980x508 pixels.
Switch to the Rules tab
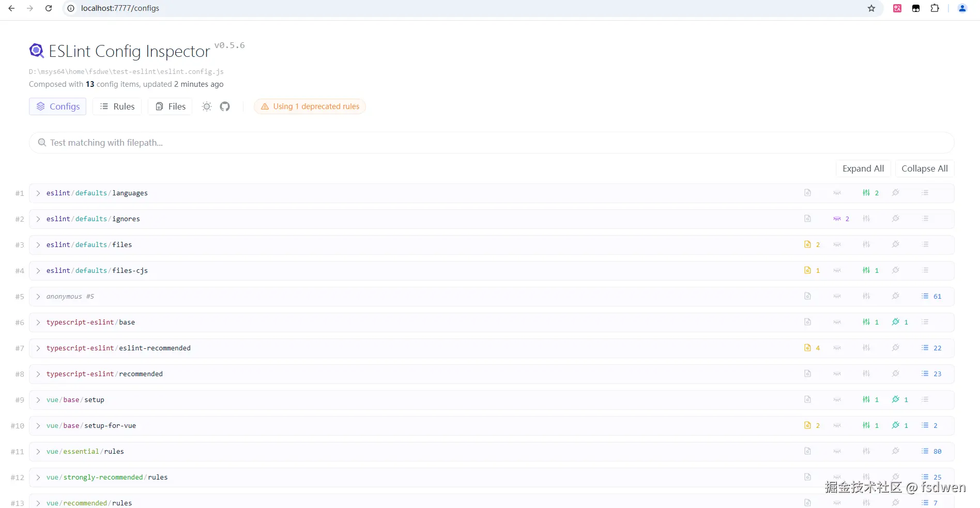(117, 106)
